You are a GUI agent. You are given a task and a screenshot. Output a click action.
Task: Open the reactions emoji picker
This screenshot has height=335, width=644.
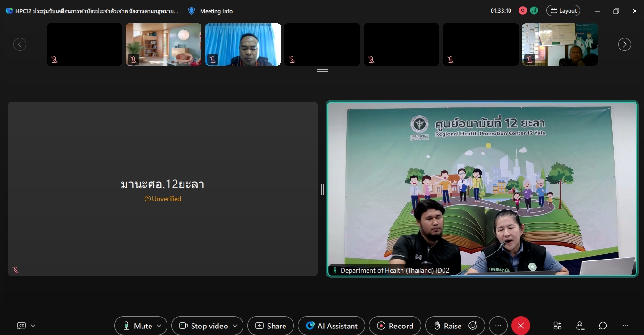tap(473, 326)
